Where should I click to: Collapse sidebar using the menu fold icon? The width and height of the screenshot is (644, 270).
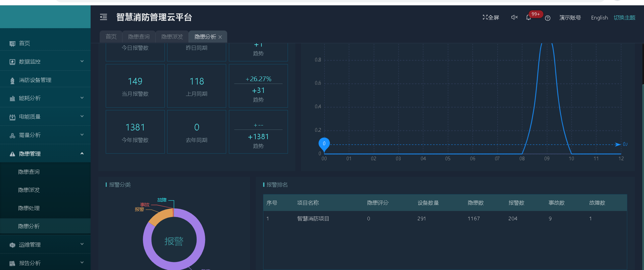[103, 17]
